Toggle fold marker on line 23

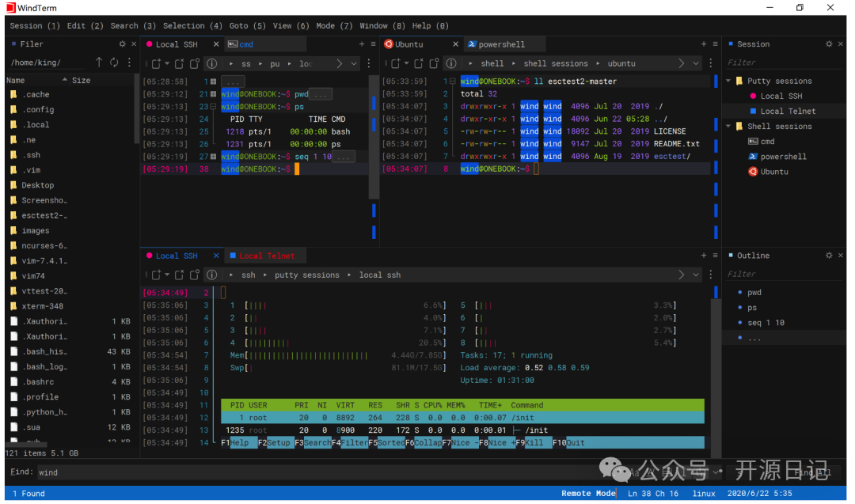click(x=213, y=107)
